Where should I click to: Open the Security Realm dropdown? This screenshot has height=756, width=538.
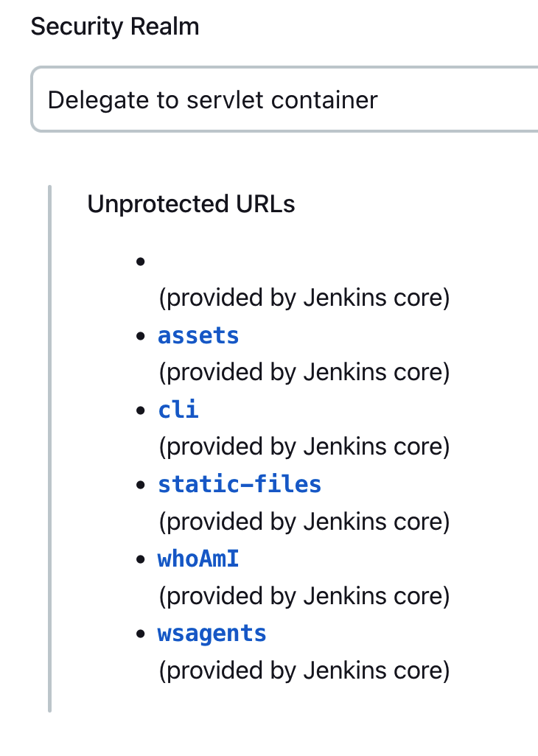pos(284,99)
